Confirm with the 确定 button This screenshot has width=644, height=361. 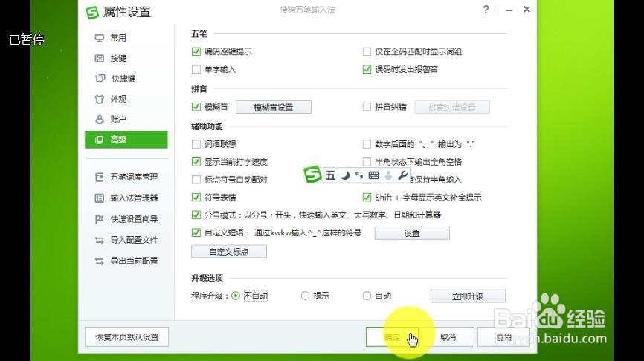[392, 337]
